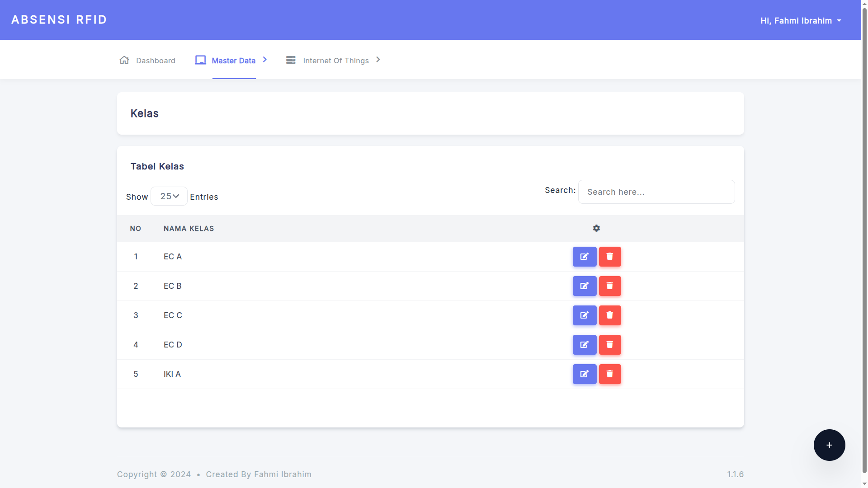Viewport: 868px width, 488px height.
Task: Click trash icon for EC D
Action: pyautogui.click(x=610, y=345)
